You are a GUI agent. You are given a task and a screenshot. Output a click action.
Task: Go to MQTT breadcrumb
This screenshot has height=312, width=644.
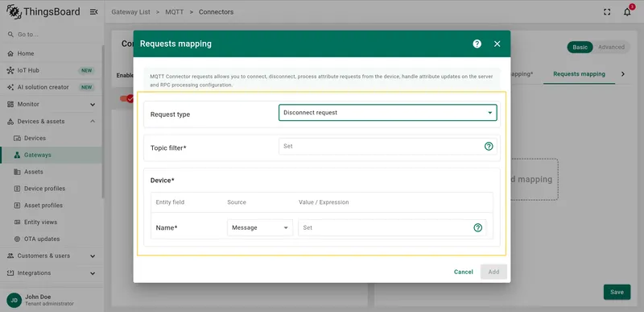tap(175, 12)
